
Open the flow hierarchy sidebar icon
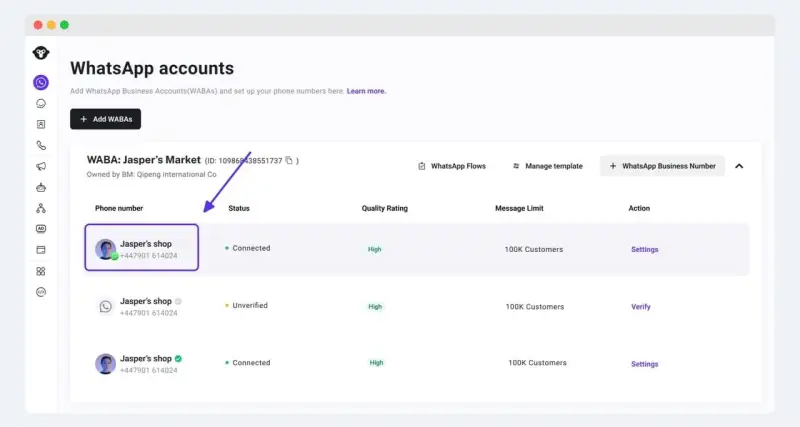(41, 208)
